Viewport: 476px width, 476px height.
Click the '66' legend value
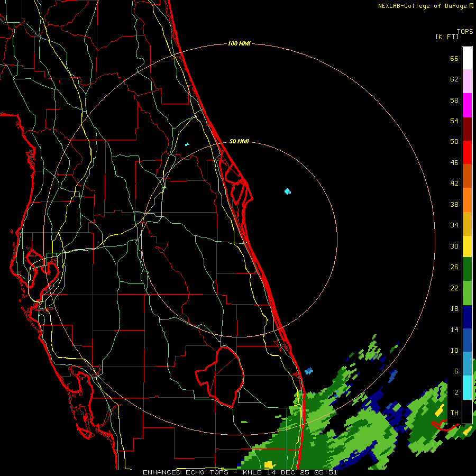[454, 58]
